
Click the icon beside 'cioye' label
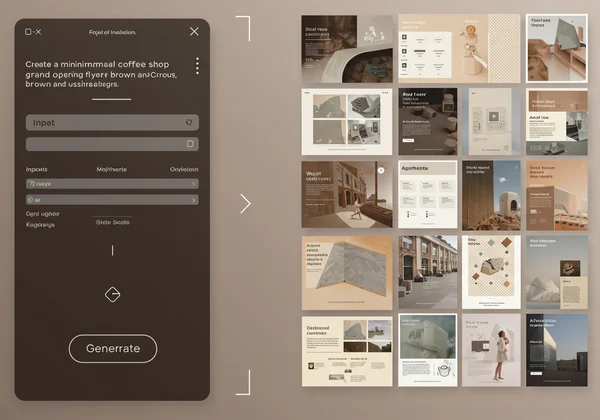click(31, 184)
